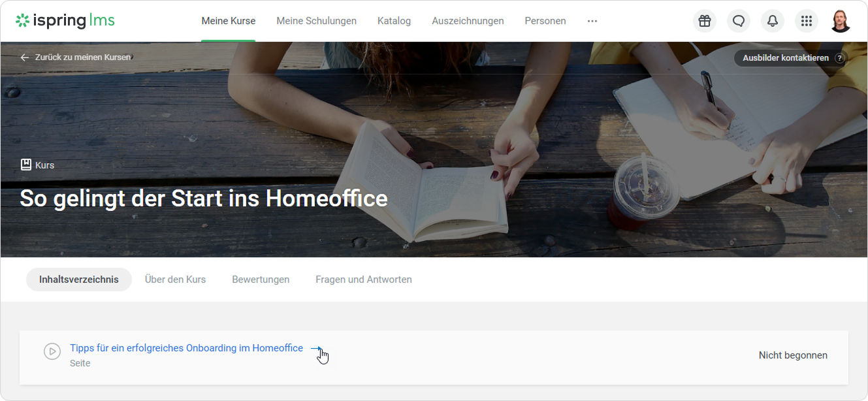Screen dimensions: 868x401
Task: Expand the three-dots more menu
Action: [592, 21]
